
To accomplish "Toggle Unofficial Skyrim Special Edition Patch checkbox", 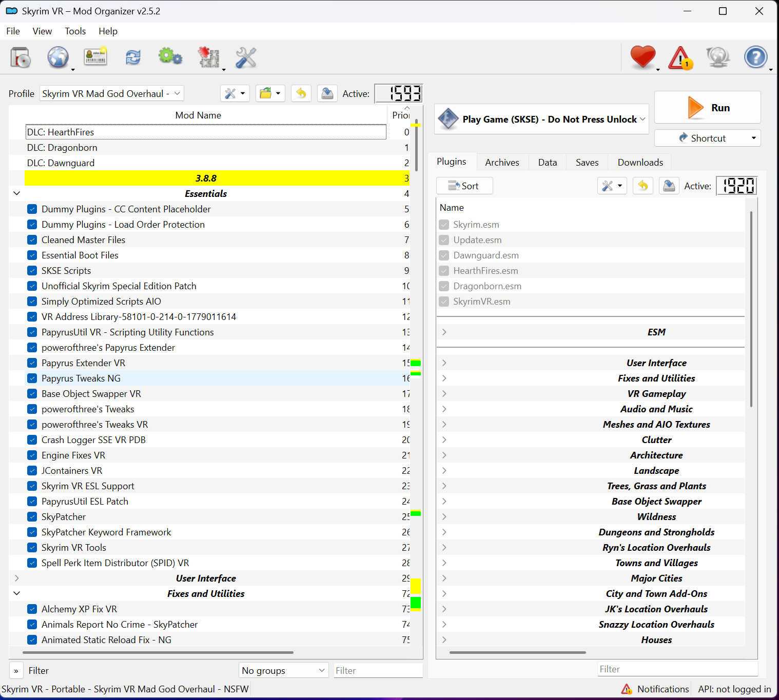I will tap(32, 286).
